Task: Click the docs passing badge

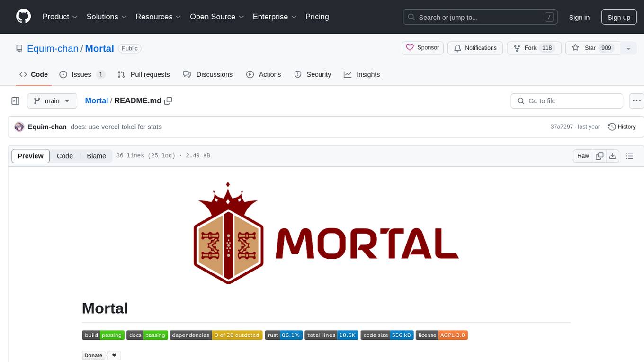Action: tap(147, 335)
